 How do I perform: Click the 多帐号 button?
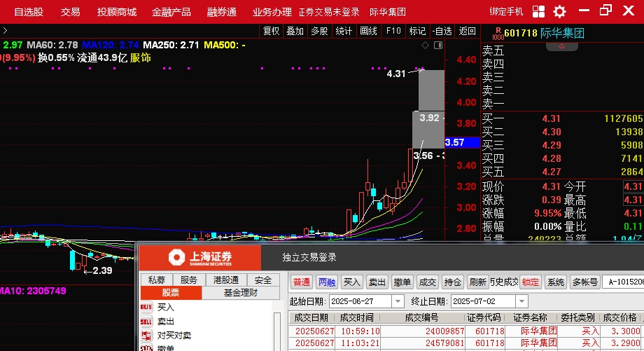point(585,282)
